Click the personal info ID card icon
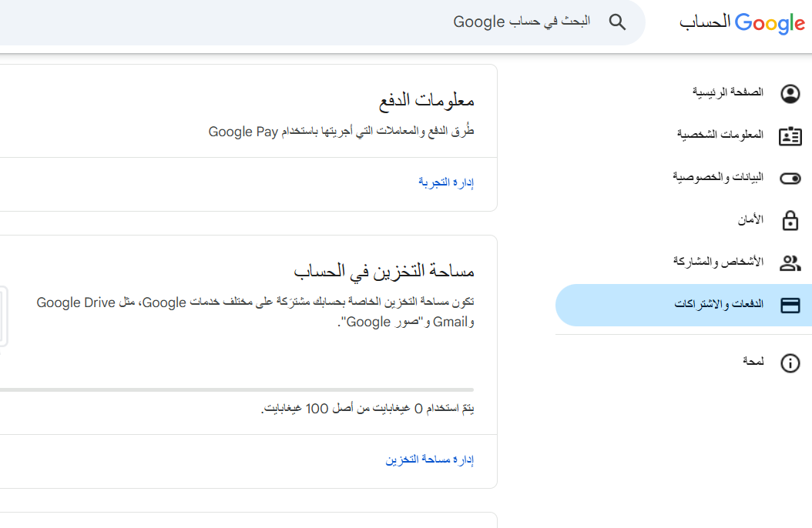Image resolution: width=812 pixels, height=528 pixels. tap(790, 136)
